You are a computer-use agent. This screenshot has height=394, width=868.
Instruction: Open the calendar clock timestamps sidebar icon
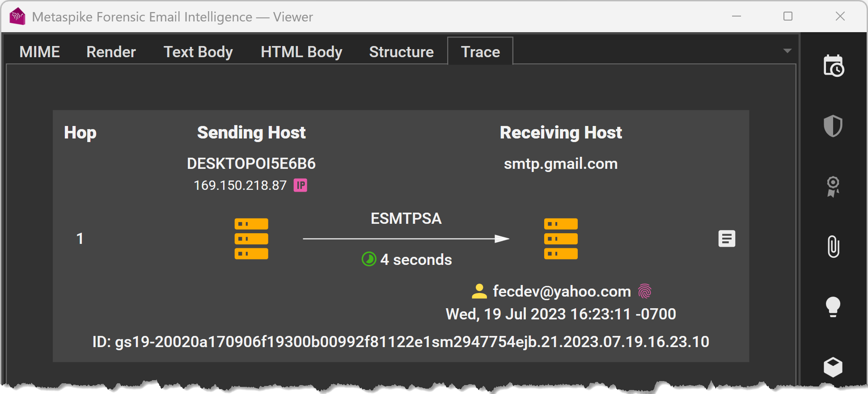pyautogui.click(x=834, y=66)
